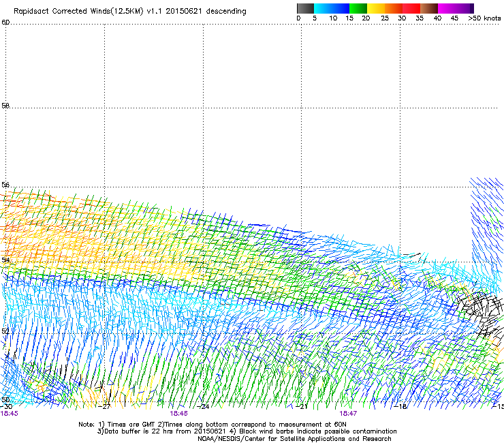Click the 'Data buffer is 22 hrs' note line
The image size is (504, 443).
coord(247,431)
